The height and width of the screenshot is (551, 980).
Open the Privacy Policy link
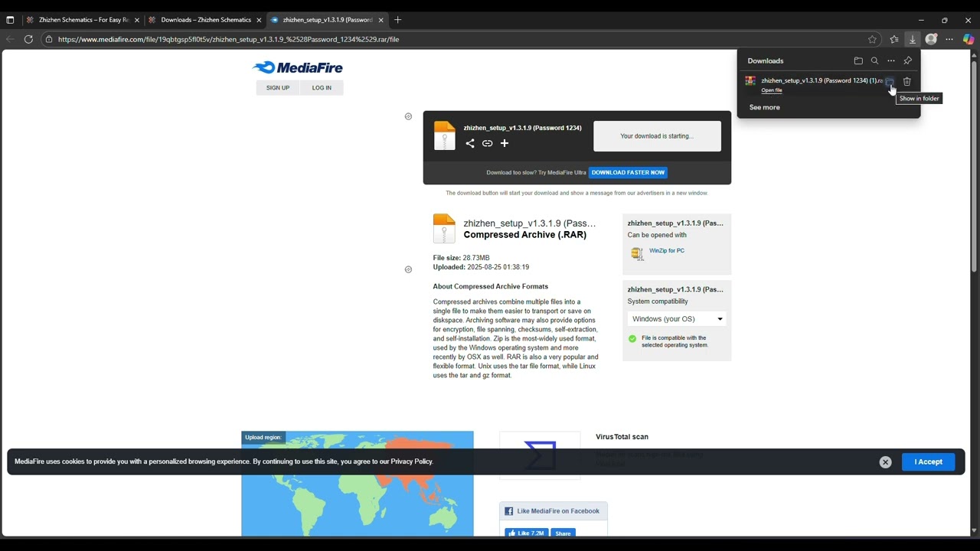pos(412,461)
